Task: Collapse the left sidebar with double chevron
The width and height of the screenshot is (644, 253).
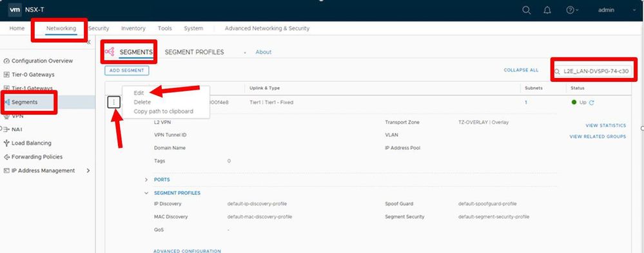Action: click(x=89, y=42)
